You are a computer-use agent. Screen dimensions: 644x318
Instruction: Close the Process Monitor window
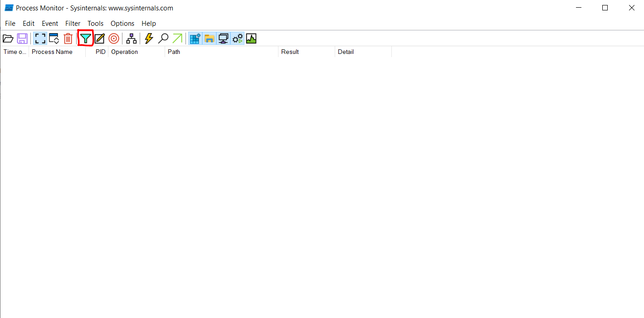pyautogui.click(x=631, y=8)
